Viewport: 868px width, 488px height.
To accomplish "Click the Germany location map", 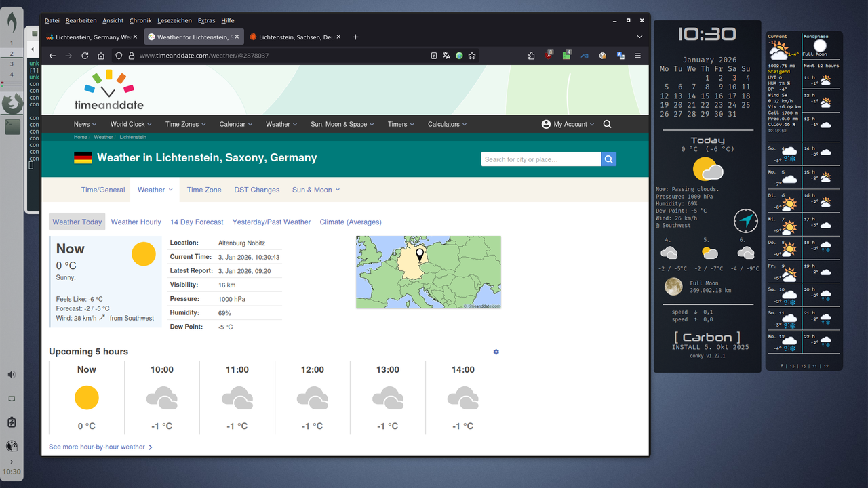I will click(x=429, y=272).
